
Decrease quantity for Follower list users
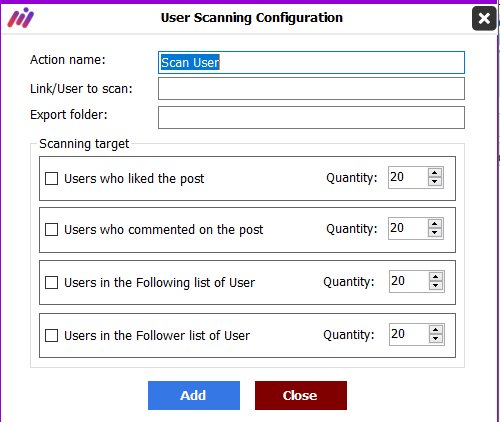tap(436, 339)
